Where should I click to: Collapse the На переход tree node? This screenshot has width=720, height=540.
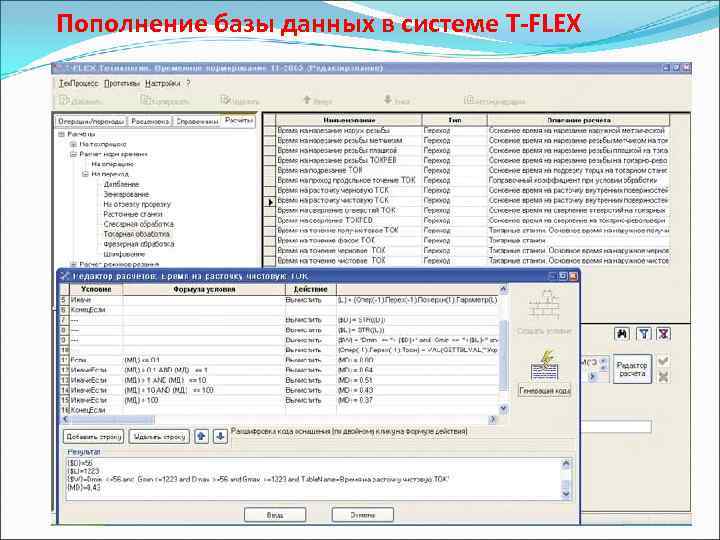click(85, 174)
